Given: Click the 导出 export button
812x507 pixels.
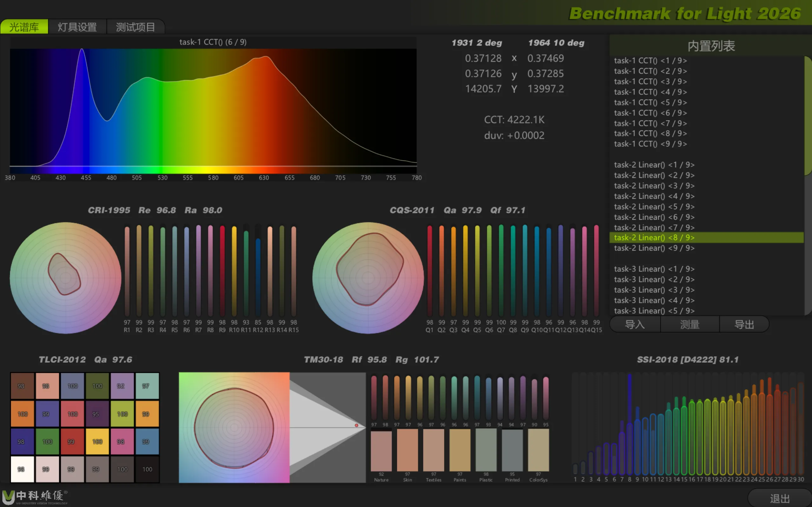Looking at the screenshot, I should pos(744,324).
